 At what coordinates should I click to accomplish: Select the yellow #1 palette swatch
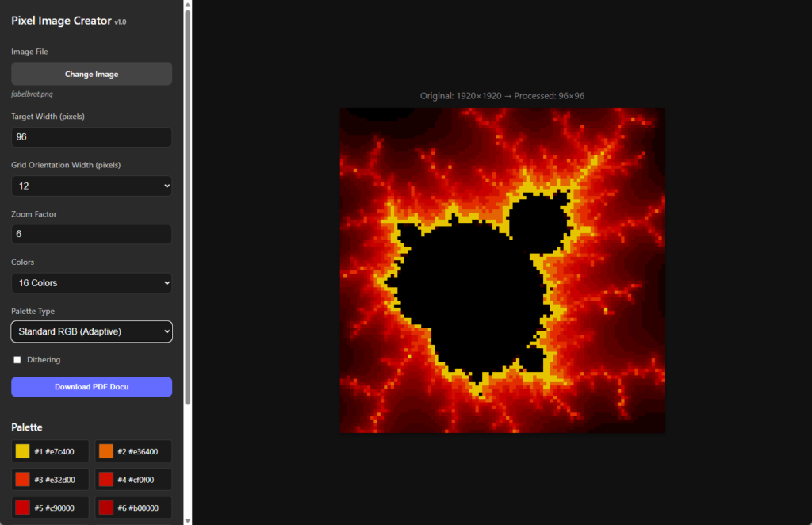(22, 451)
